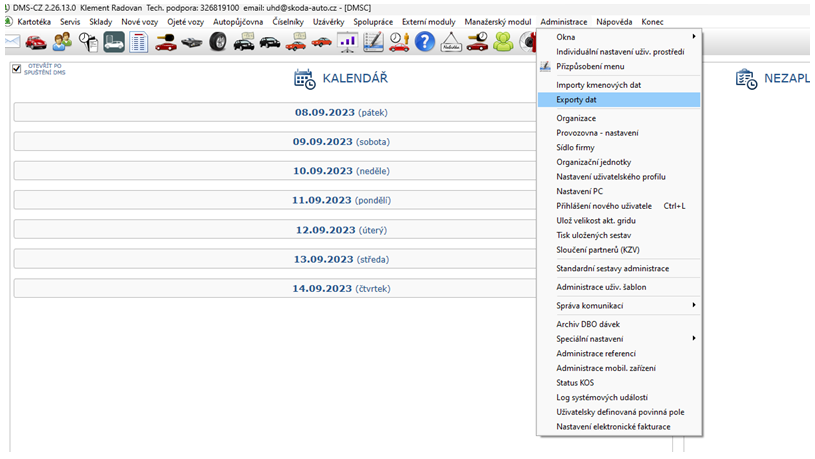Click the green user figure toolbar icon
Image resolution: width=815 pixels, height=459 pixels.
tap(503, 42)
